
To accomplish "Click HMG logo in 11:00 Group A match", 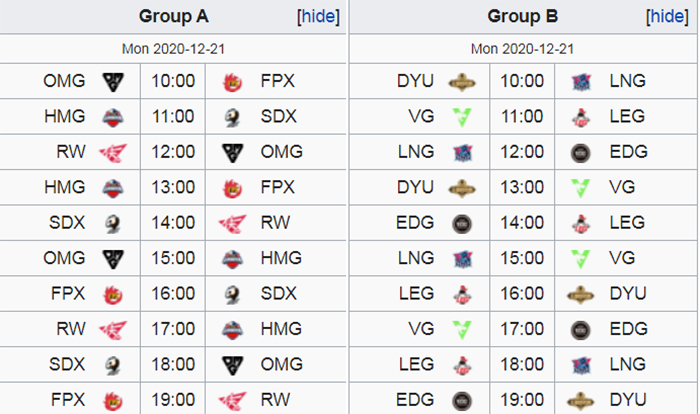I will (113, 117).
